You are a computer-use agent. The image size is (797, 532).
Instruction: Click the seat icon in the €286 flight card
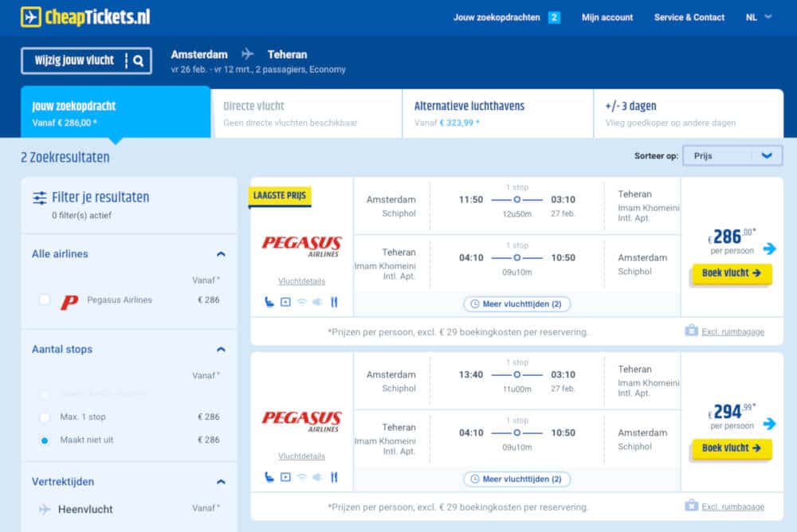269,303
